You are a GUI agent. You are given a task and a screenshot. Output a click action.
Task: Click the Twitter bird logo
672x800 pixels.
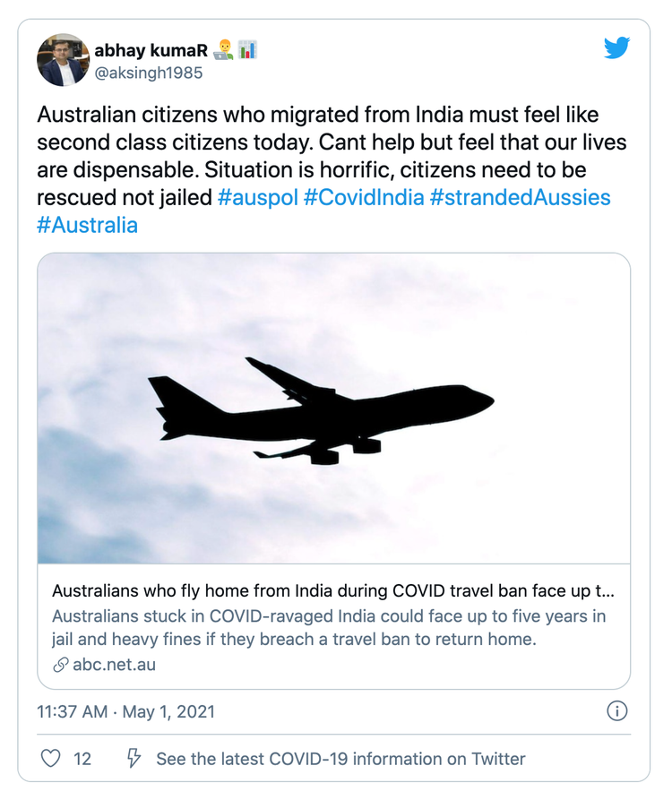pos(617,48)
